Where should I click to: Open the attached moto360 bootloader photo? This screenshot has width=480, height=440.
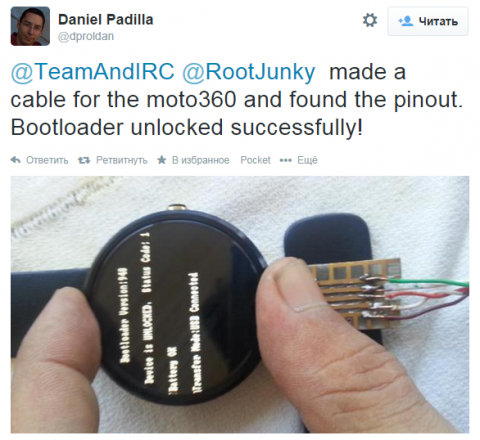pos(240,304)
